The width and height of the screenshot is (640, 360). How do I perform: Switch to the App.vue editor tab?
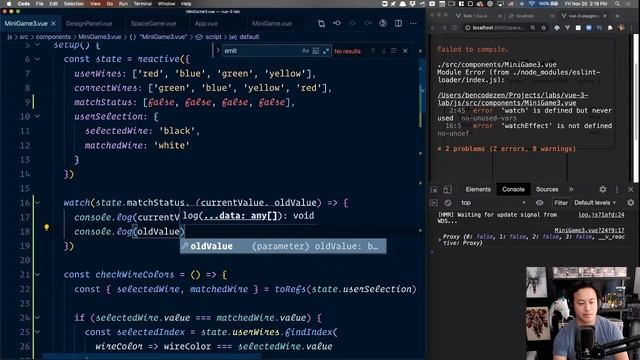pyautogui.click(x=206, y=24)
